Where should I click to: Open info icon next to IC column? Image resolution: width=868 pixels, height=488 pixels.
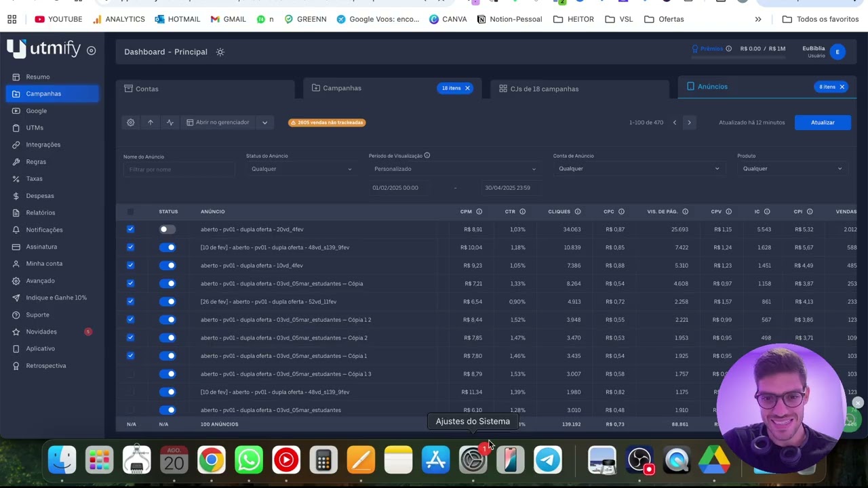point(767,211)
